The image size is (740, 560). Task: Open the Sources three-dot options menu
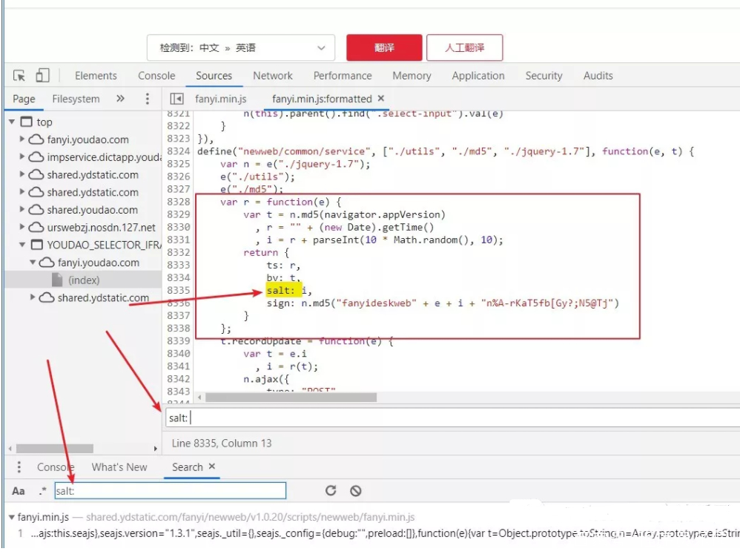coord(148,99)
